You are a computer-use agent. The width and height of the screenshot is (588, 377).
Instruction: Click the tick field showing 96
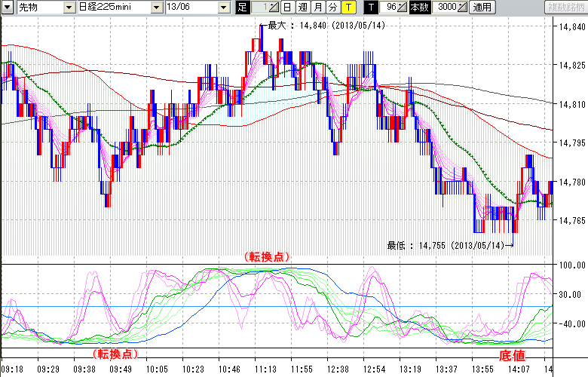coord(390,8)
